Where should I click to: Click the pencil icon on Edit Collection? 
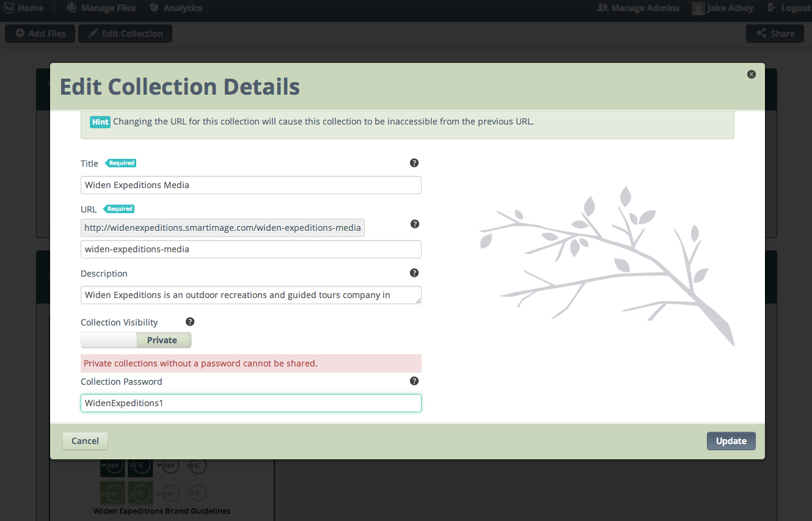pos(93,34)
